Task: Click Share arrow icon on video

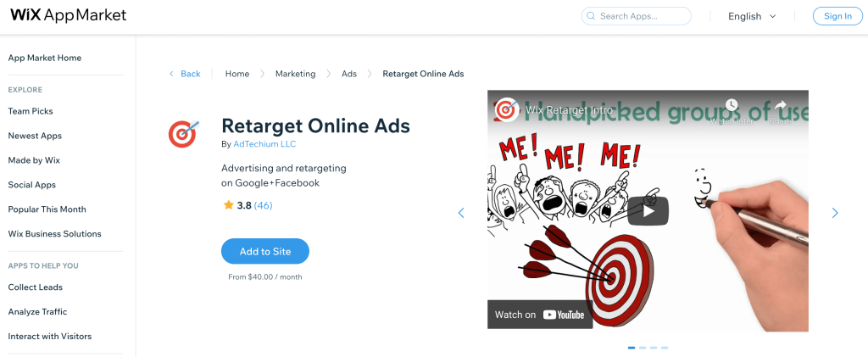Action: (x=780, y=105)
